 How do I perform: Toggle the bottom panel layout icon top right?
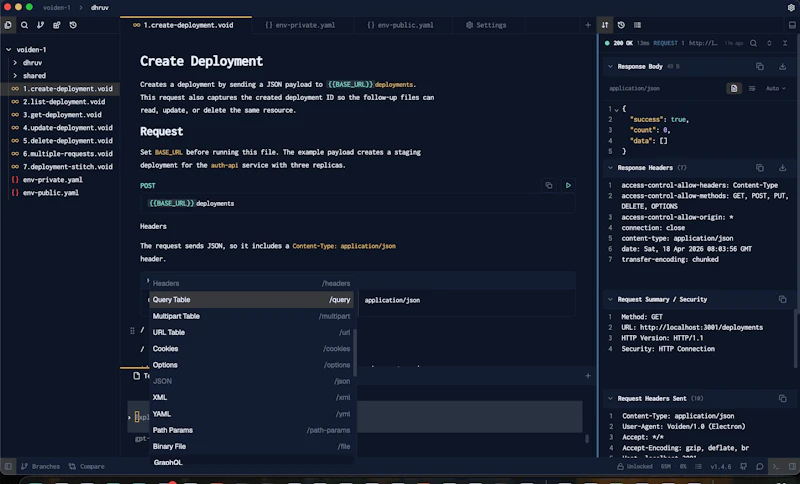(x=792, y=25)
